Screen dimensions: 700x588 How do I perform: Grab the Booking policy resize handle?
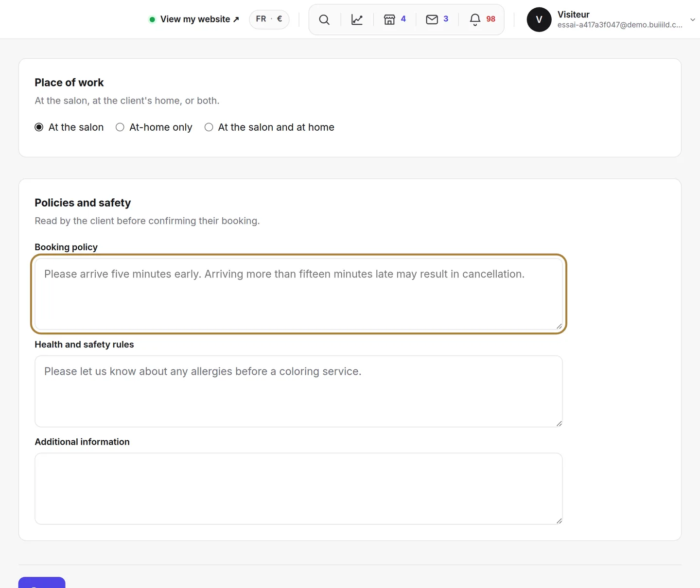pyautogui.click(x=559, y=326)
